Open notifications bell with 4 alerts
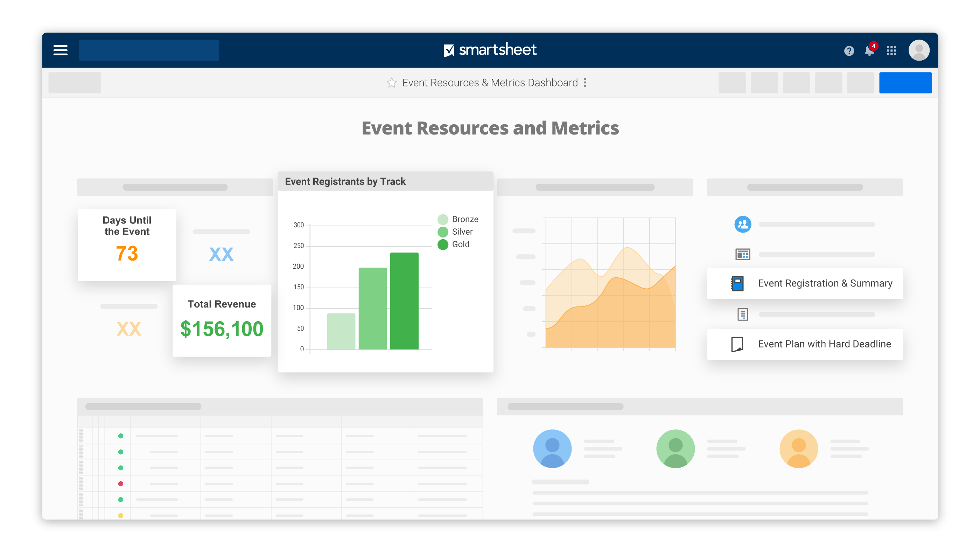The image size is (980, 552). pos(869,50)
